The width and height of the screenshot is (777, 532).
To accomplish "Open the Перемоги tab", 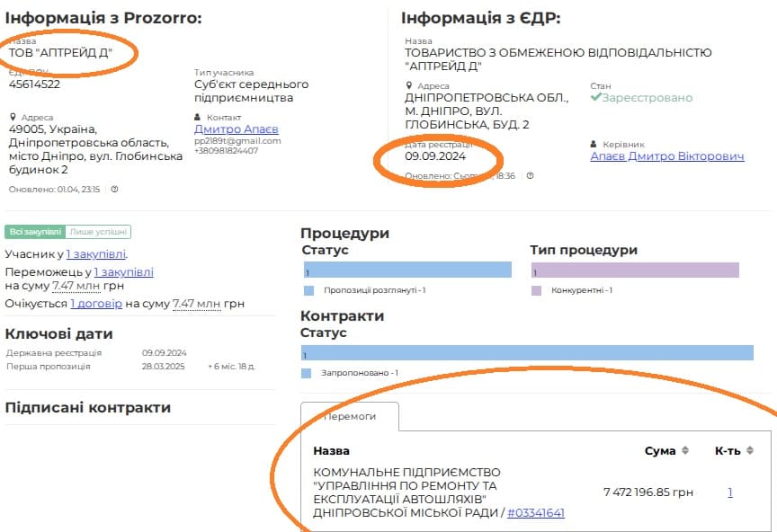I will pos(350,417).
